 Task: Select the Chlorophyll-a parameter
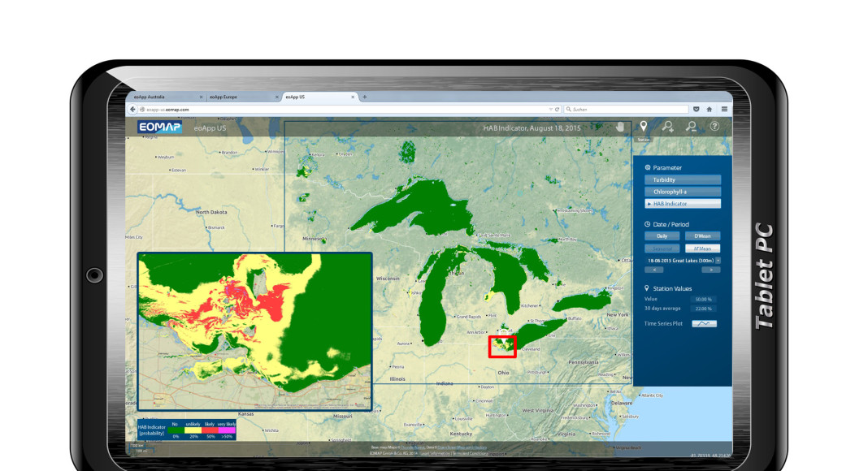coord(683,192)
